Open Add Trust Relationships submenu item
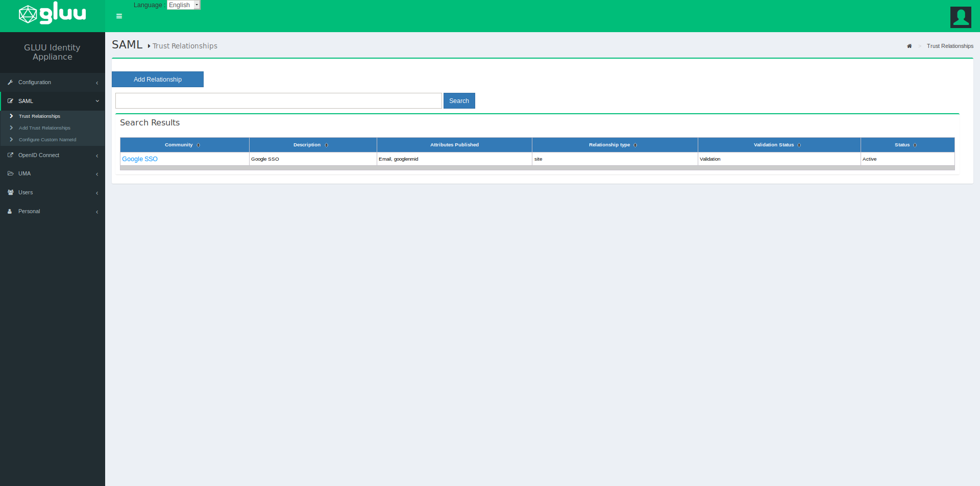This screenshot has width=980, height=486. pos(44,128)
